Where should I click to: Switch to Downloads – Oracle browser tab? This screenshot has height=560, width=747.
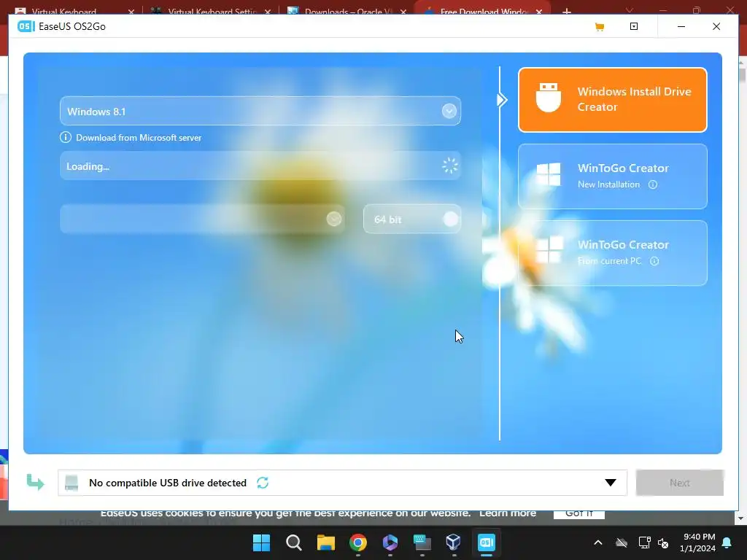click(x=347, y=11)
